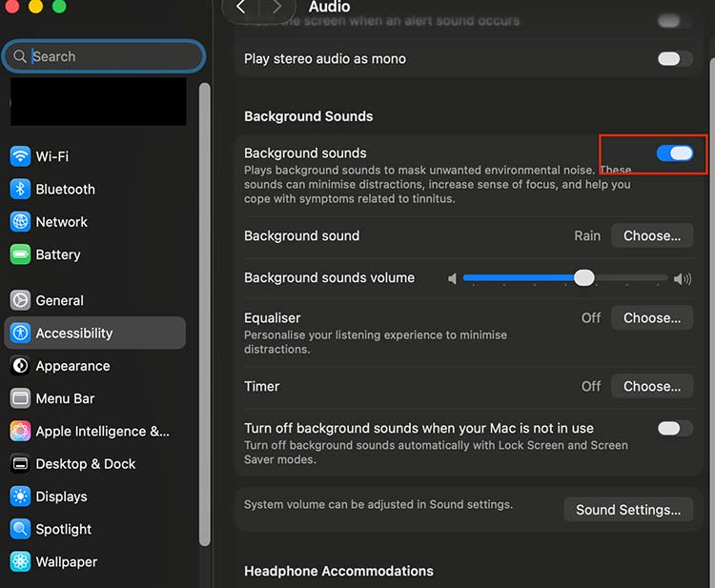Enable Play stereo audio as mono
The width and height of the screenshot is (715, 588).
(675, 59)
